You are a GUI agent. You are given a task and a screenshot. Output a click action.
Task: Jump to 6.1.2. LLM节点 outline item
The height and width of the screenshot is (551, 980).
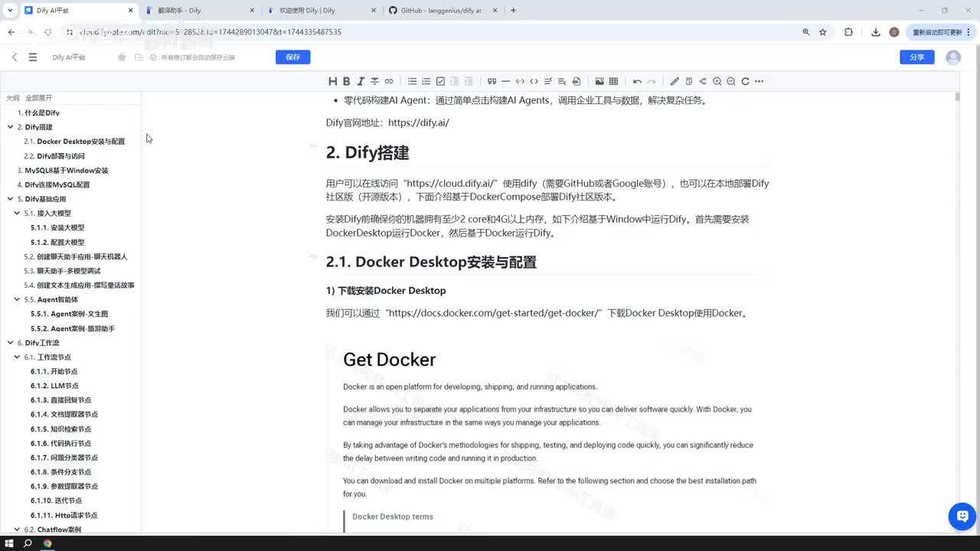click(54, 386)
